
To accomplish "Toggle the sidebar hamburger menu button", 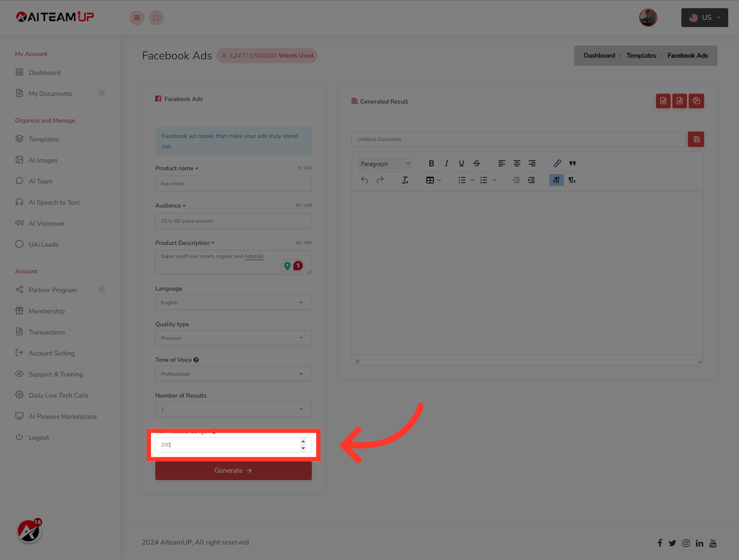I will 137,18.
